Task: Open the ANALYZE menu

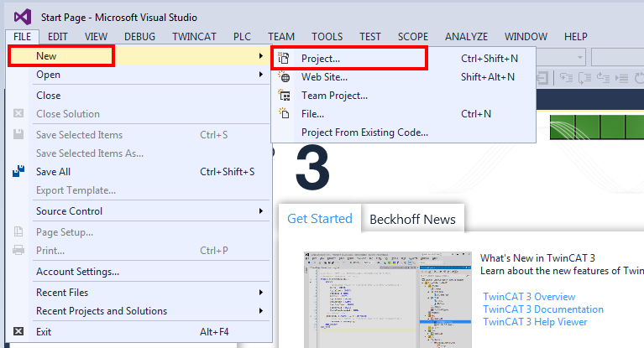Action: coord(466,37)
